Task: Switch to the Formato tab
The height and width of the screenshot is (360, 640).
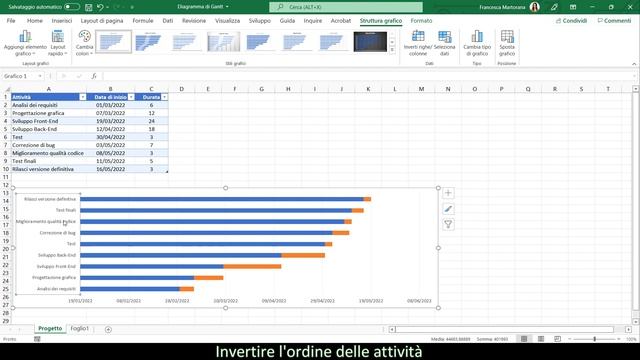Action: (x=421, y=20)
